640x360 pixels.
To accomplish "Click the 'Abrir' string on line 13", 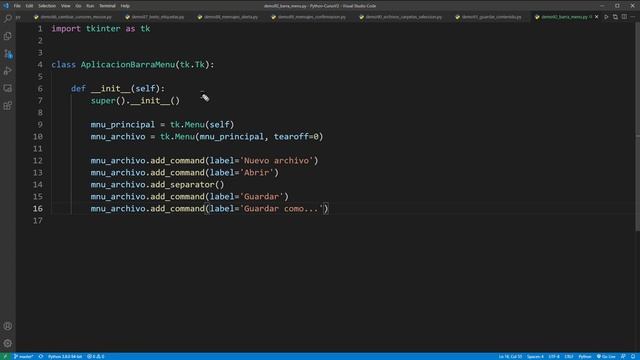I will pyautogui.click(x=257, y=172).
